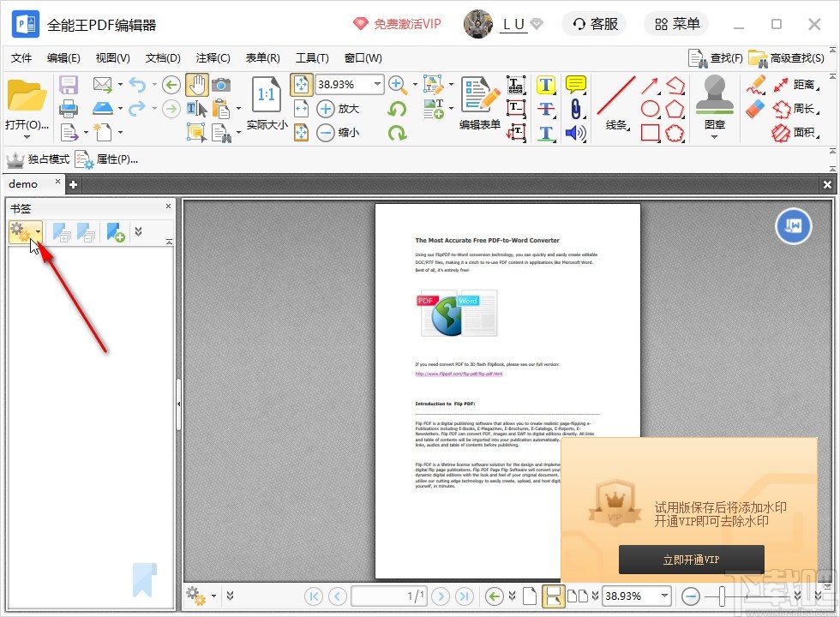Screen dimensions: 840x617
Task: Open the 编辑表单 form editor
Action: 480,104
